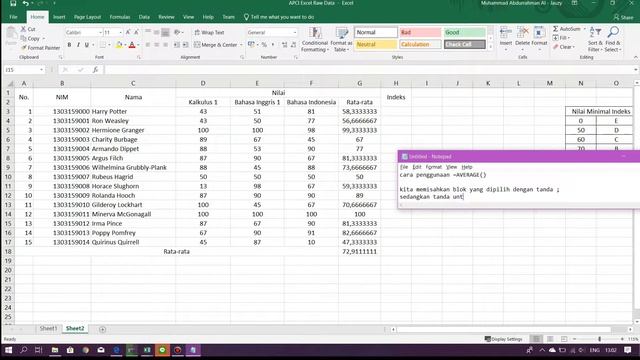Apply percent style format
The image size is (640, 360).
(x=264, y=45)
